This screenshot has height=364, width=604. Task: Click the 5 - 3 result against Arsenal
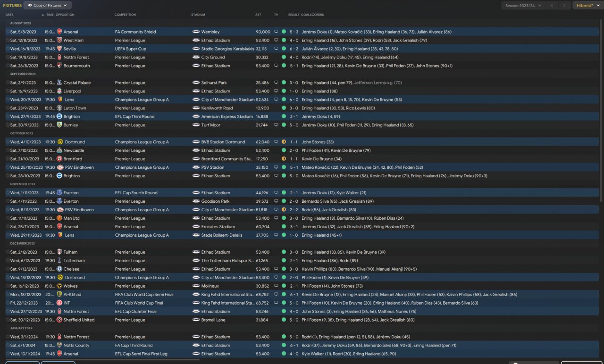click(294, 32)
